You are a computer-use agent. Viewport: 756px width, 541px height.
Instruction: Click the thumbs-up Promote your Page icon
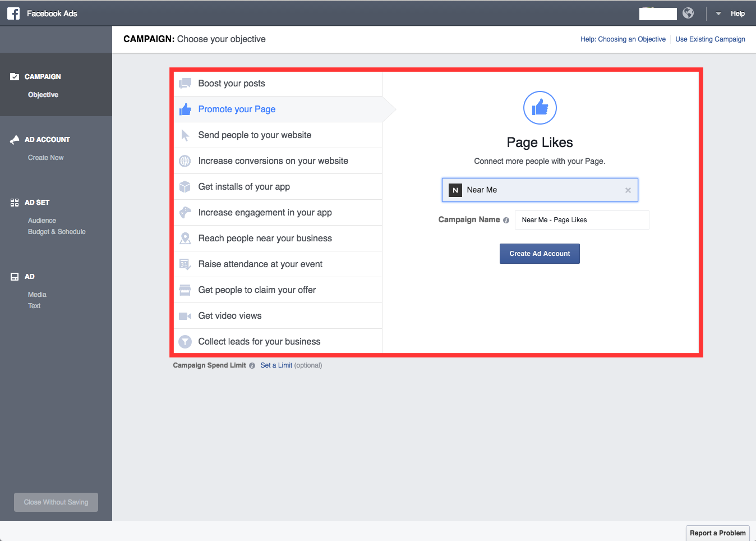tap(185, 109)
